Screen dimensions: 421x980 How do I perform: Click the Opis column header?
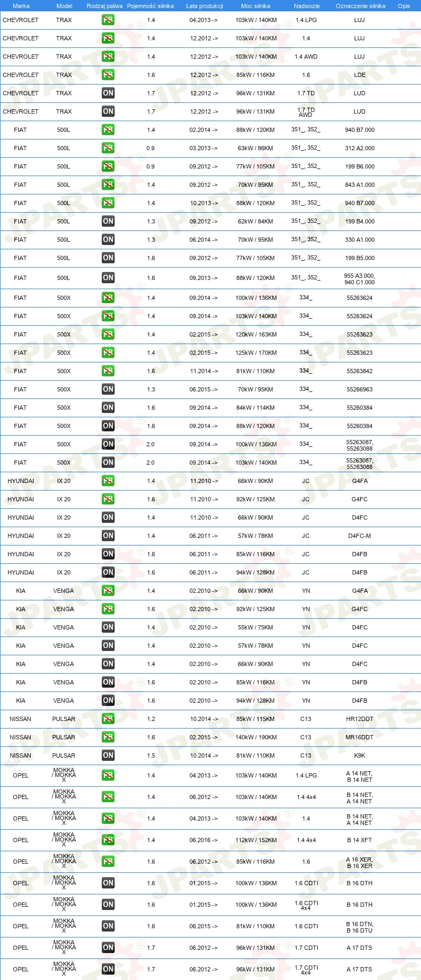pos(404,6)
